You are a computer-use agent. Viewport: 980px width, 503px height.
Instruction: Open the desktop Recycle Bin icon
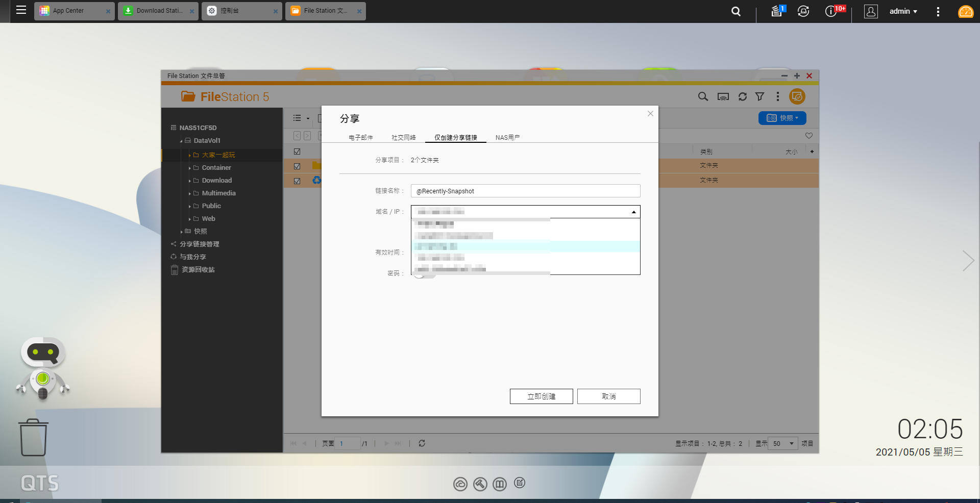click(x=32, y=437)
